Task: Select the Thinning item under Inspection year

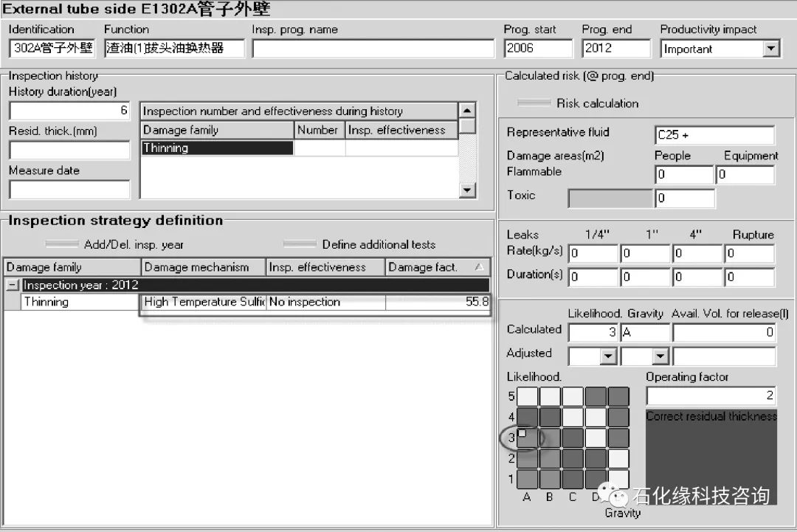Action: (46, 302)
